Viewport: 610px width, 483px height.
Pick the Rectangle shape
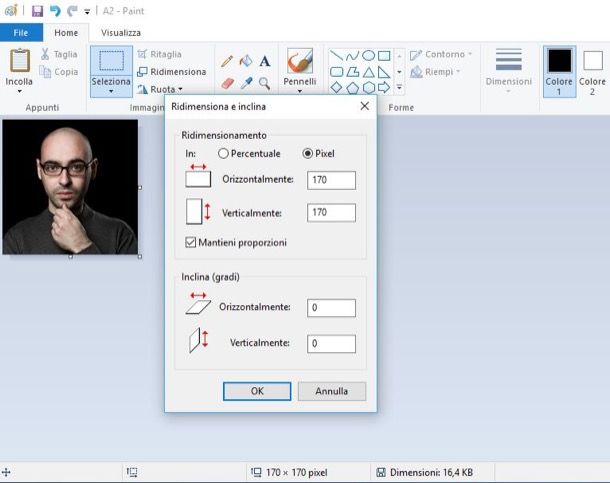point(384,56)
